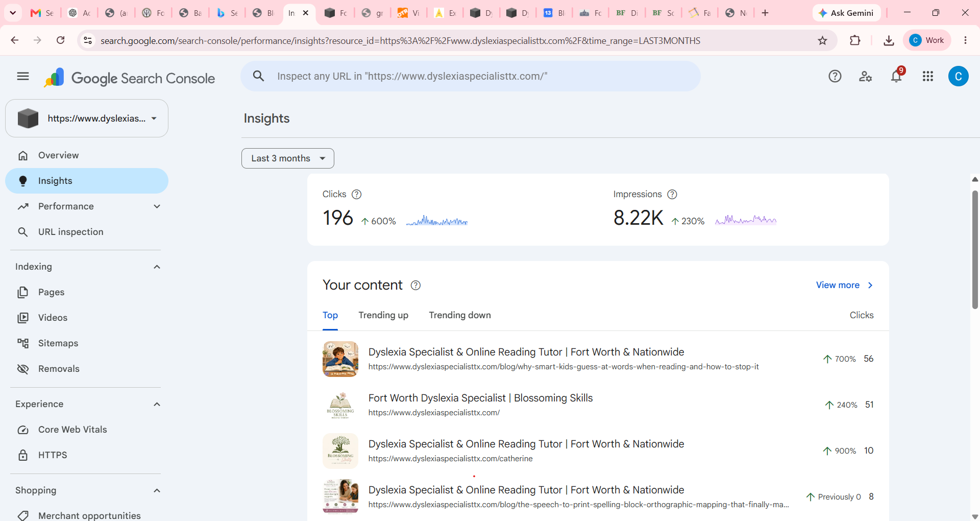Open Core Web Vitals report
Screen dimensions: 980x521
(x=87, y=430)
